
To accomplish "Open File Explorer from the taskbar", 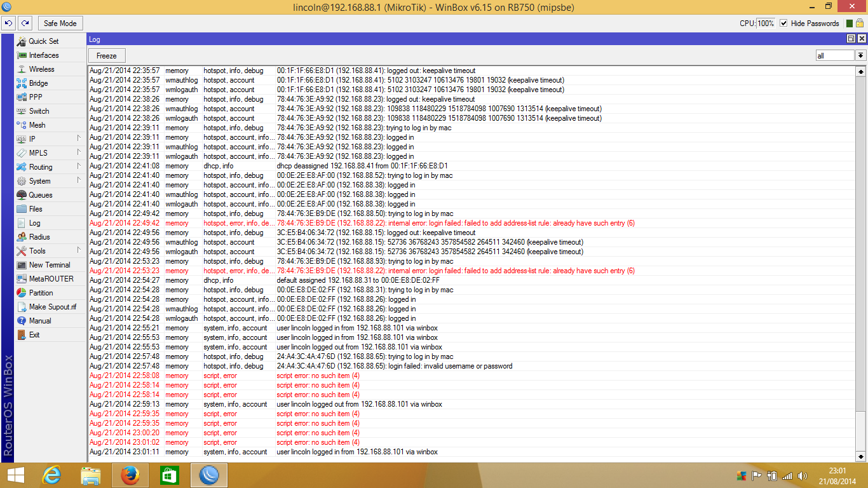I will coord(91,475).
